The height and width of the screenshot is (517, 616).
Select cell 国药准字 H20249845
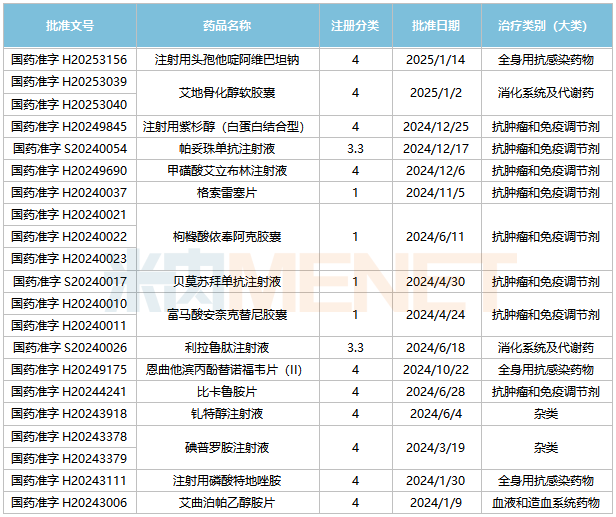[x=69, y=126]
